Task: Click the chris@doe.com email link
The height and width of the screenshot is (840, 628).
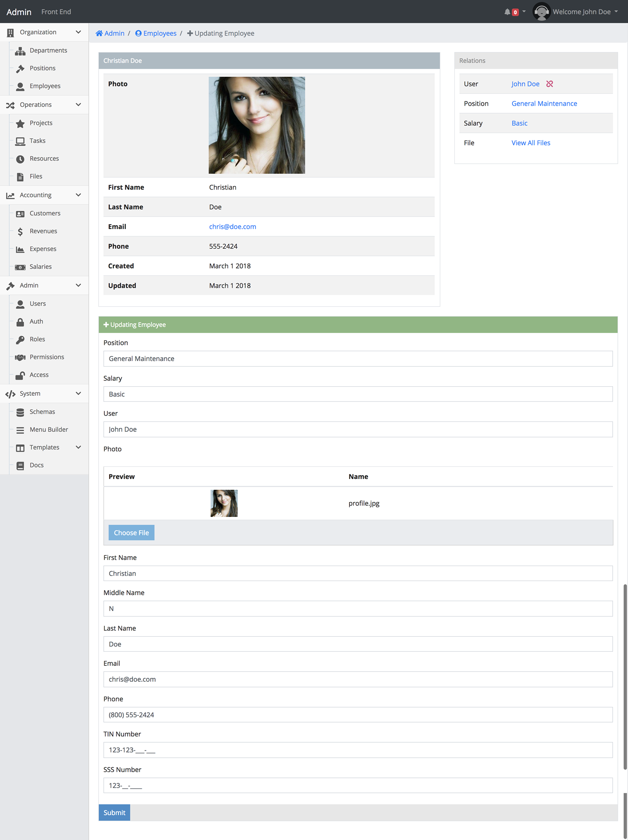Action: [233, 227]
